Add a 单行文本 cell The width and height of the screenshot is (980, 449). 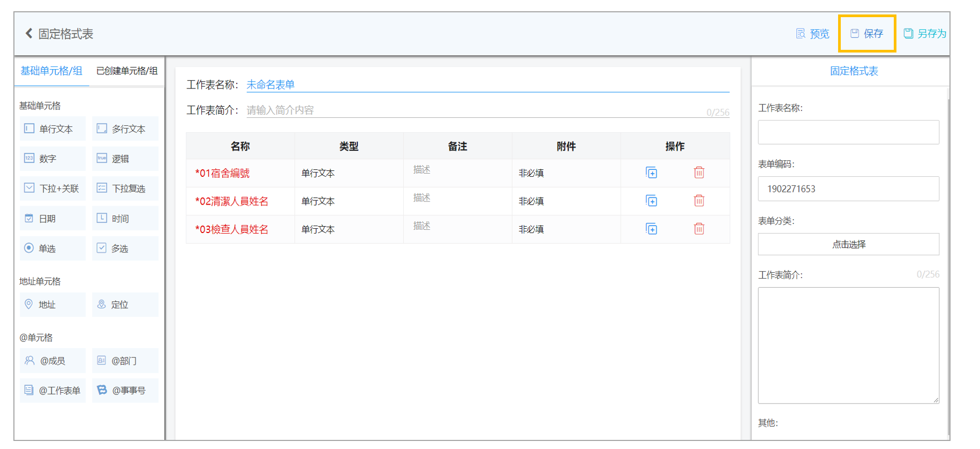click(52, 129)
